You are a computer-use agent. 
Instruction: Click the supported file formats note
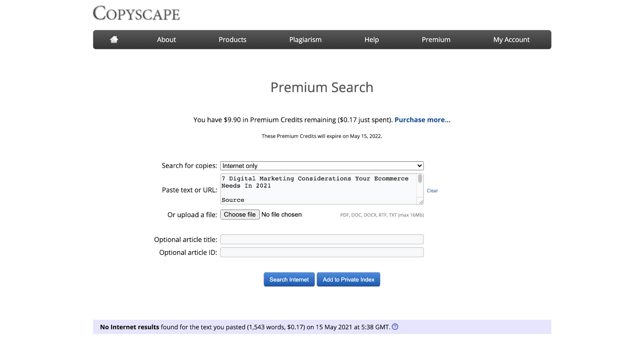coord(382,215)
